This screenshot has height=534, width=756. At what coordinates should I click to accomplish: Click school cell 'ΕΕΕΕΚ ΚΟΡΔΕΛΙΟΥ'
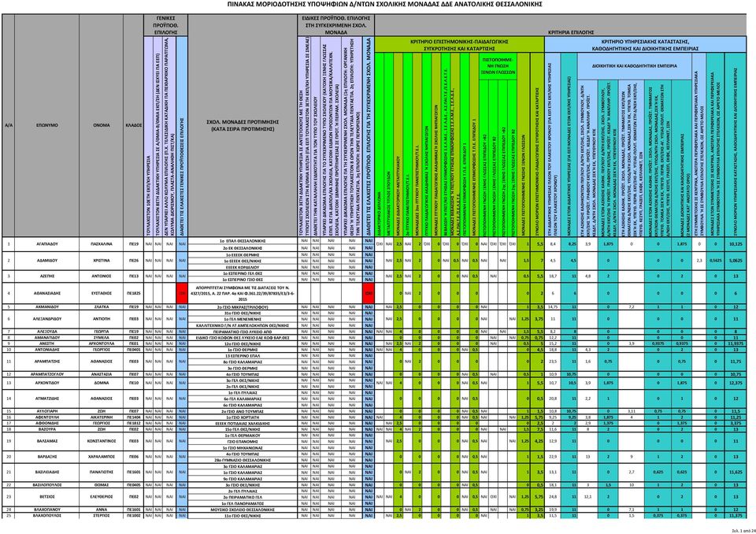click(243, 267)
